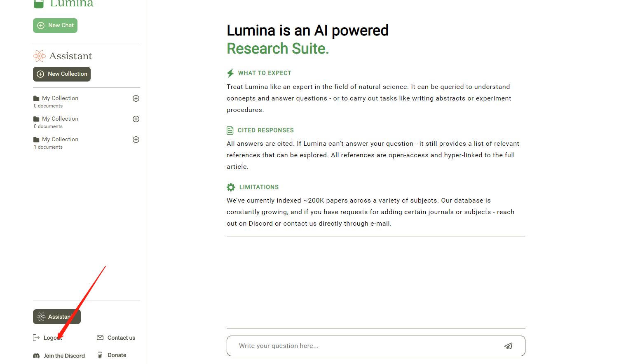640x364 pixels.
Task: Create a collection via New Collection button
Action: click(x=61, y=74)
